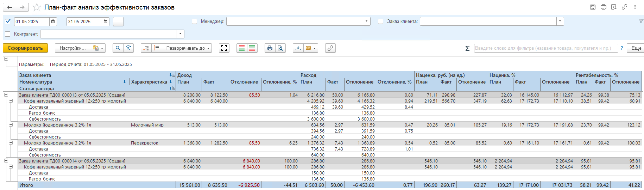Open the Настройки report settings
The width and height of the screenshot is (644, 190).
[x=72, y=48]
